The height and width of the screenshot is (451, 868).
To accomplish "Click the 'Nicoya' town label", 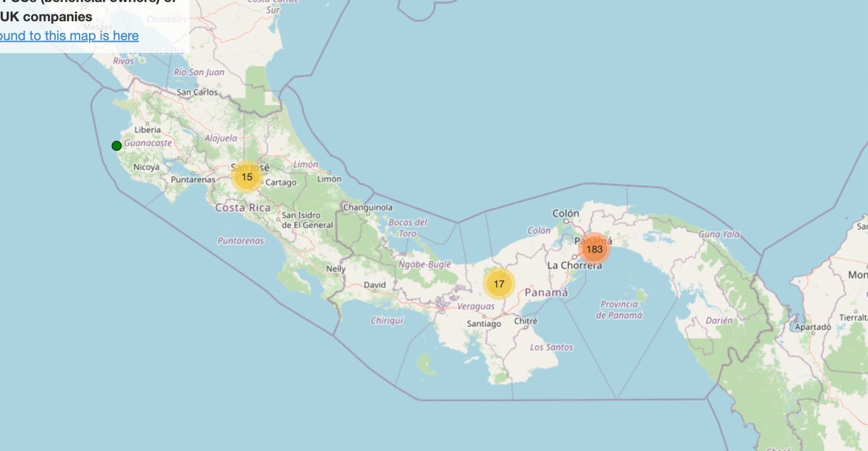I will [x=146, y=167].
